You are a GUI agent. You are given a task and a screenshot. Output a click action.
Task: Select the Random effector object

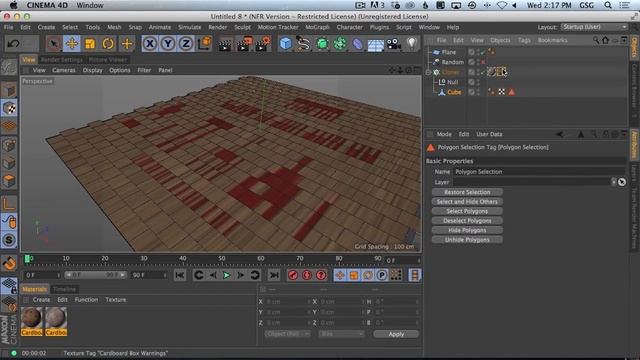tap(453, 62)
